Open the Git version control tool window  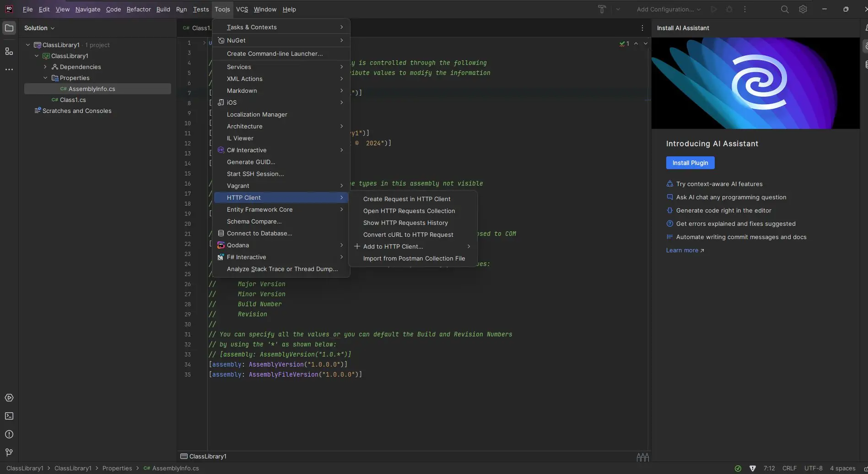pyautogui.click(x=9, y=452)
